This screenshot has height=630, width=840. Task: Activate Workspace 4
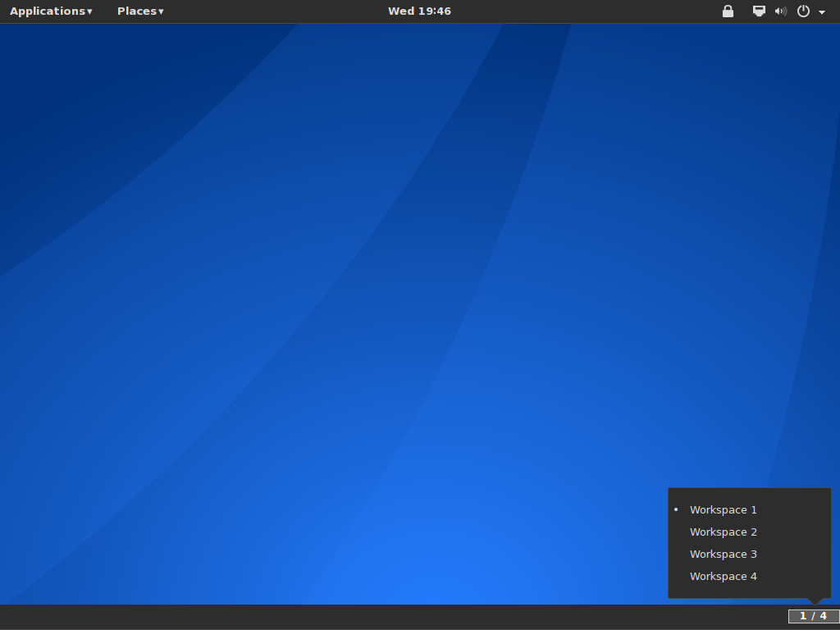coord(723,576)
